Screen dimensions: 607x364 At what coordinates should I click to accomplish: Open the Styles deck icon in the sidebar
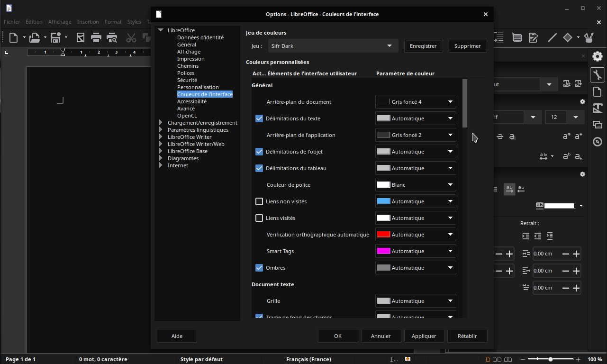(x=598, y=108)
